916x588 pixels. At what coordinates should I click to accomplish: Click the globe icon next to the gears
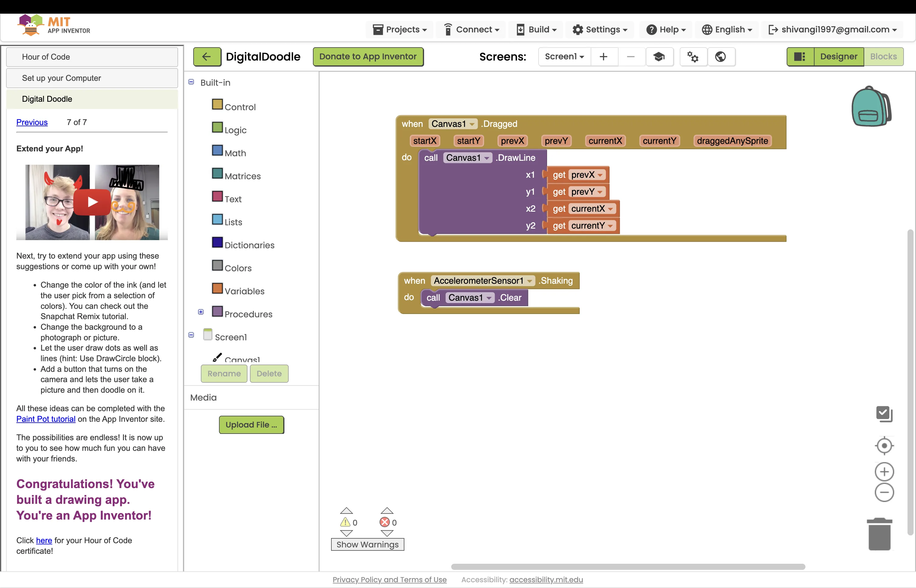[721, 57]
